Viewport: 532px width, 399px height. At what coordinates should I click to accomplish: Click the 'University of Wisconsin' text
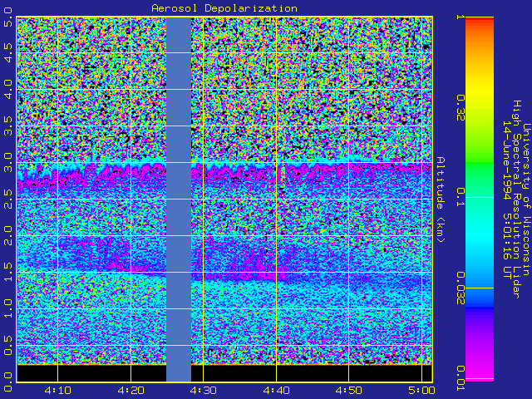(526, 199)
